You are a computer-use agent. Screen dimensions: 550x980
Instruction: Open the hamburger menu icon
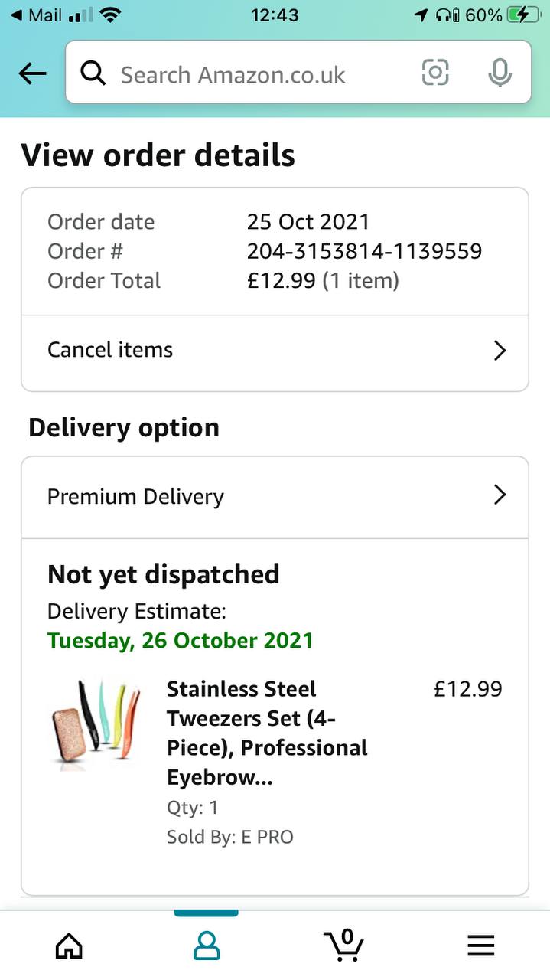(480, 946)
